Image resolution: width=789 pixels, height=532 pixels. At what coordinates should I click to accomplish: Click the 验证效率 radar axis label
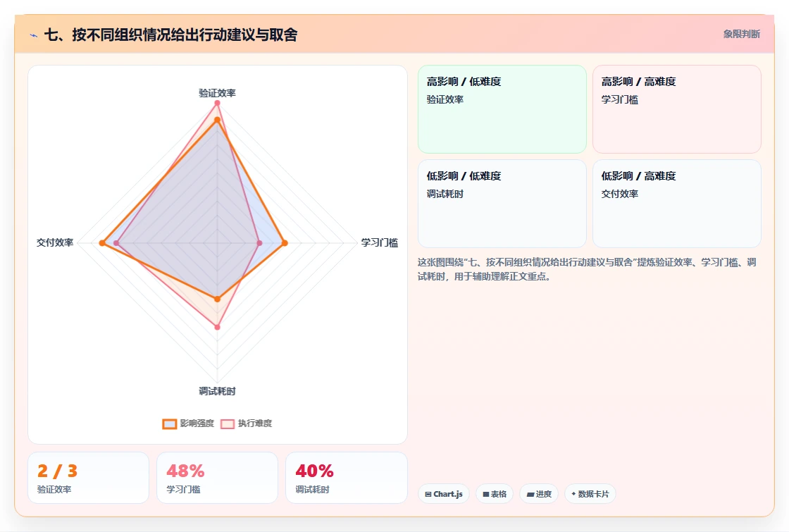coord(218,93)
